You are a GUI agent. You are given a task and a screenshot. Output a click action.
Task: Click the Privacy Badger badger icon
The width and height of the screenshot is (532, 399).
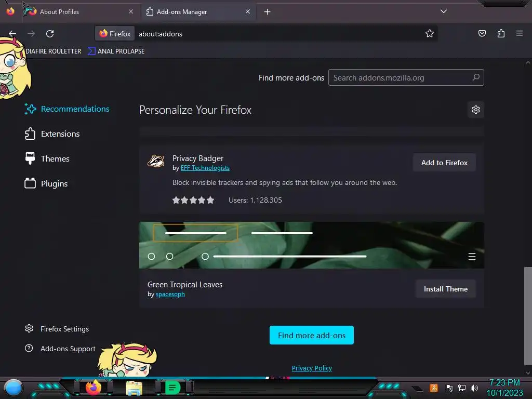pos(156,161)
